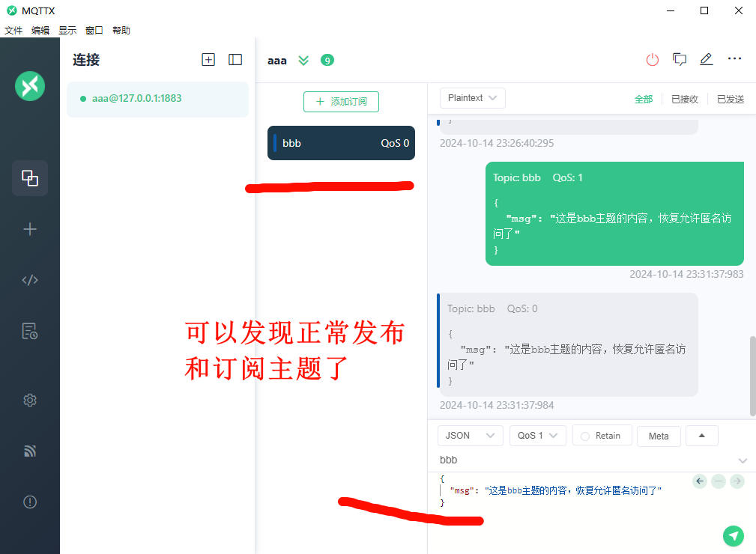The height and width of the screenshot is (554, 756).
Task: Click the MQTTX logo in the sidebar
Action: click(30, 86)
